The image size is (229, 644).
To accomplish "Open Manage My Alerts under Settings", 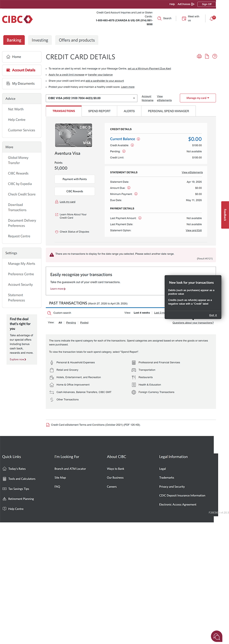I will coord(21,264).
